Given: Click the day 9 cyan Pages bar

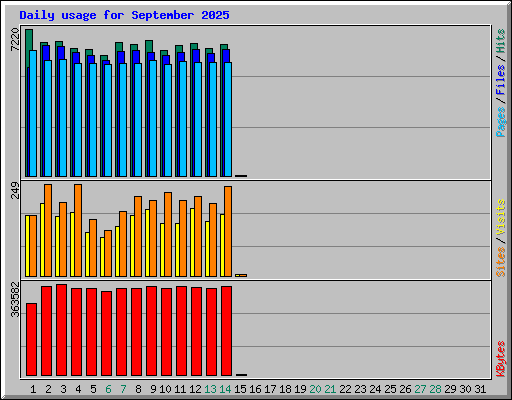Looking at the screenshot, I should tap(153, 118).
